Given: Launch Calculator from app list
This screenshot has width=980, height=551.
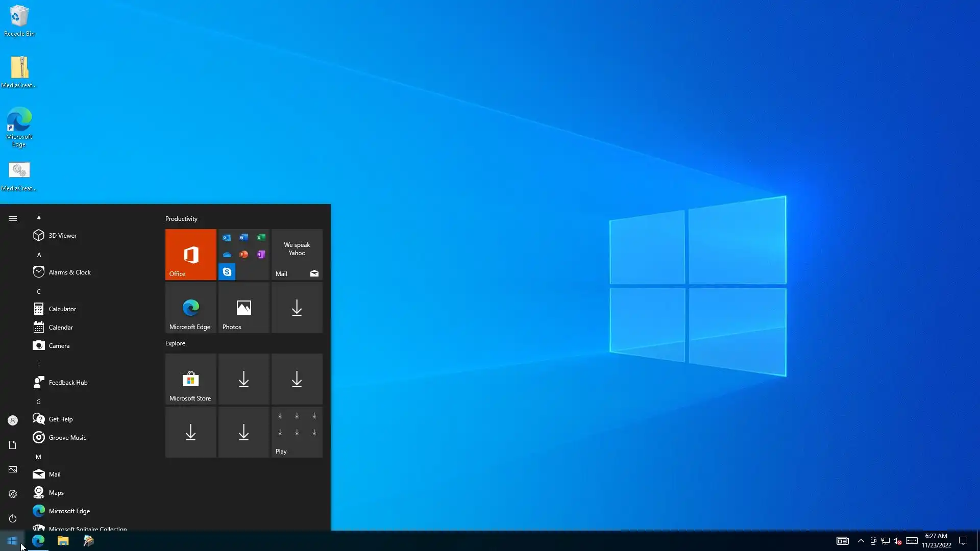Looking at the screenshot, I should 62,309.
